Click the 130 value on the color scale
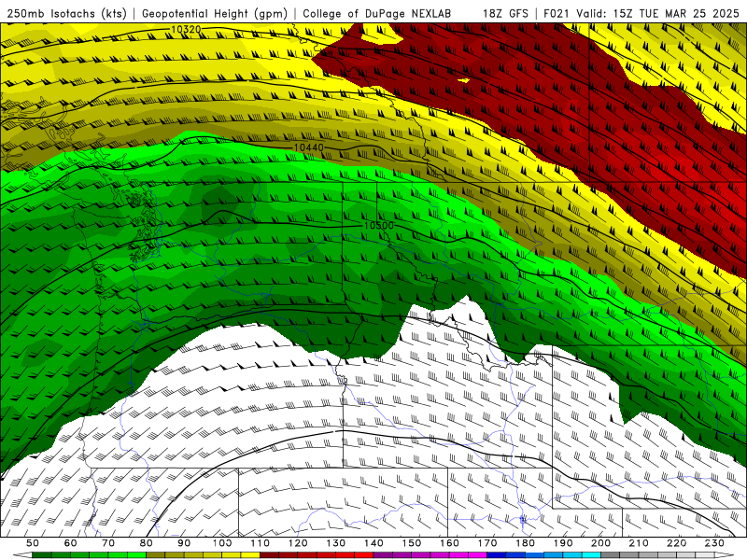 [336, 543]
